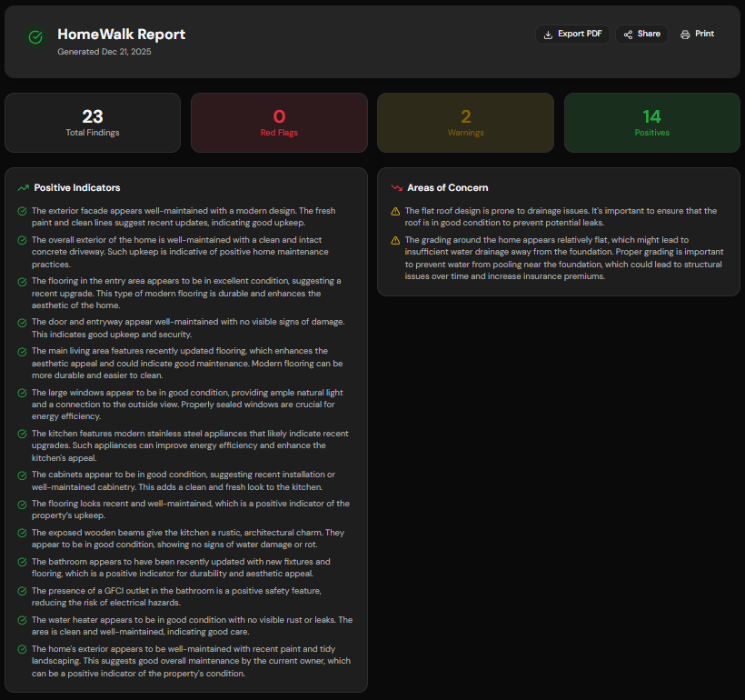This screenshot has width=745, height=700.
Task: Select the Warnings summary card
Action: tap(465, 122)
